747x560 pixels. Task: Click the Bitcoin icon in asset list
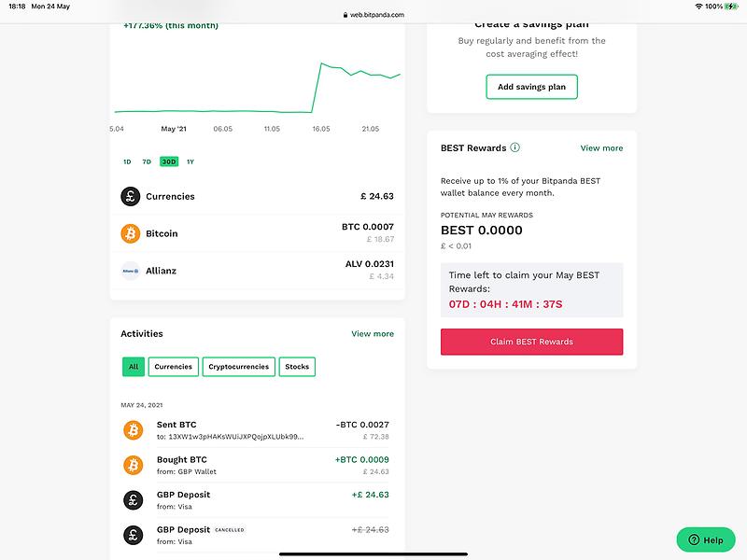(130, 233)
